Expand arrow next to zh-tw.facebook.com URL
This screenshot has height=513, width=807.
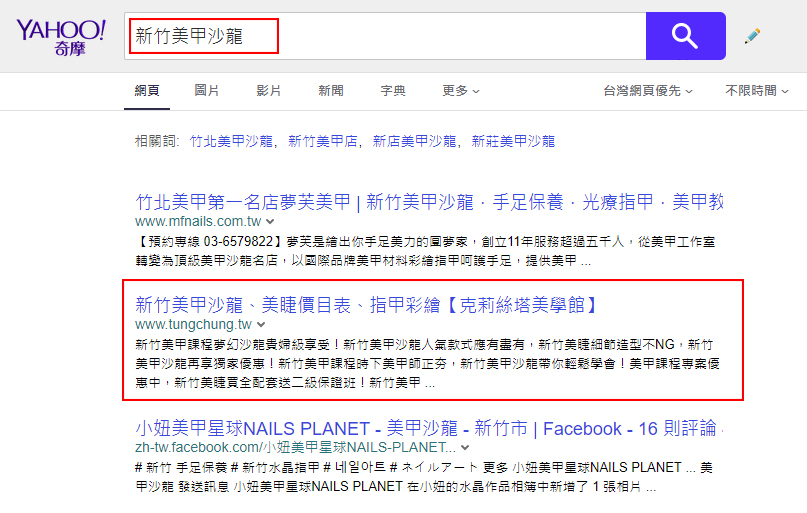click(x=465, y=448)
